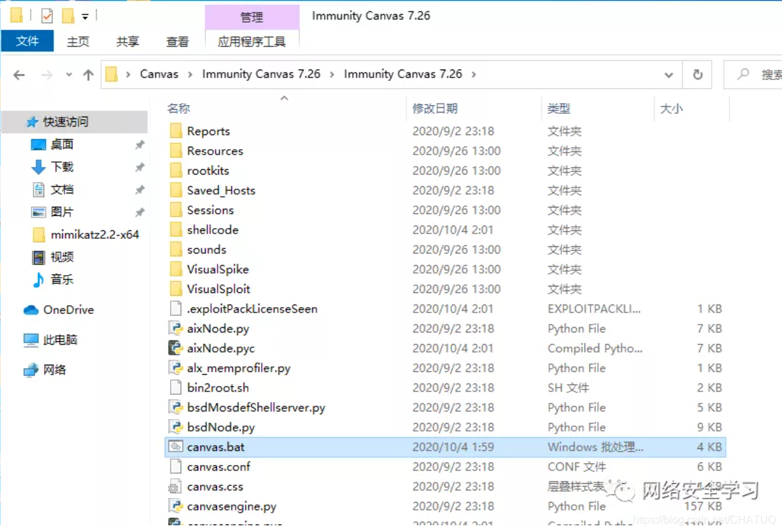Open the 文件 (File) menu tab
Viewport: 782px width, 532px height.
tap(27, 41)
